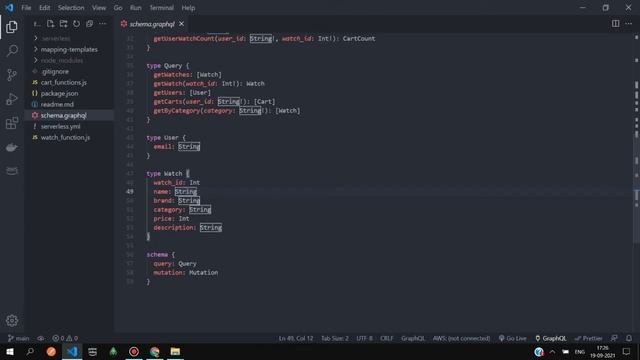Open the Selection menu
Viewport: 640px width, 360px height.
click(x=71, y=8)
